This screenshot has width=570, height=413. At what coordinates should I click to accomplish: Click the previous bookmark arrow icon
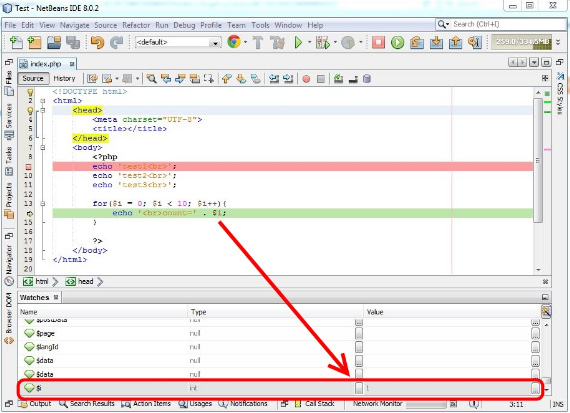[x=226, y=79]
